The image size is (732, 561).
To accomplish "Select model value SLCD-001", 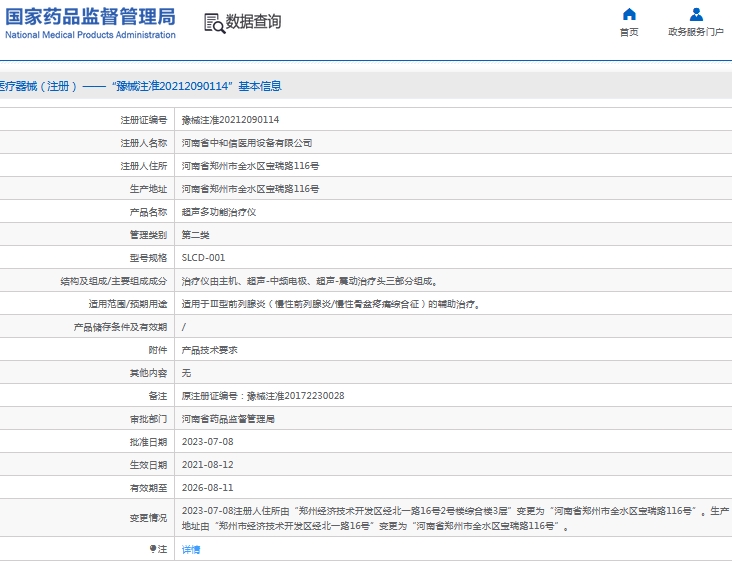I will [x=203, y=258].
